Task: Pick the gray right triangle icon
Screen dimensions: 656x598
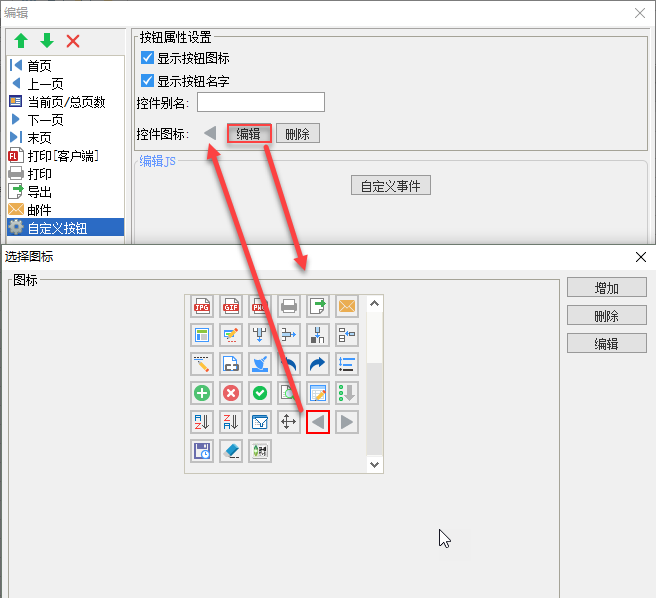Action: point(347,422)
